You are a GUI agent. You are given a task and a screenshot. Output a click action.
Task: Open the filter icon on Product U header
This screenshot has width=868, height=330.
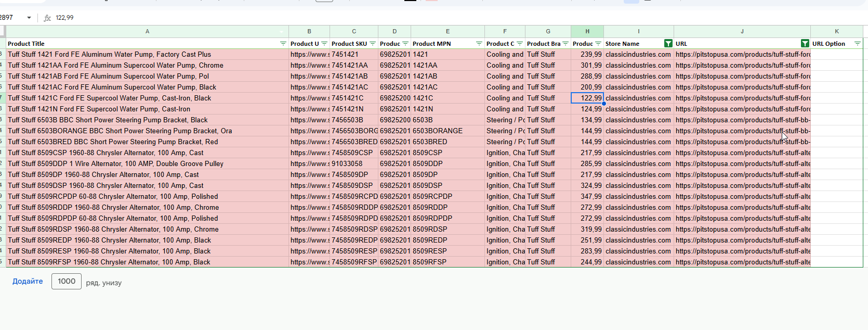(324, 44)
